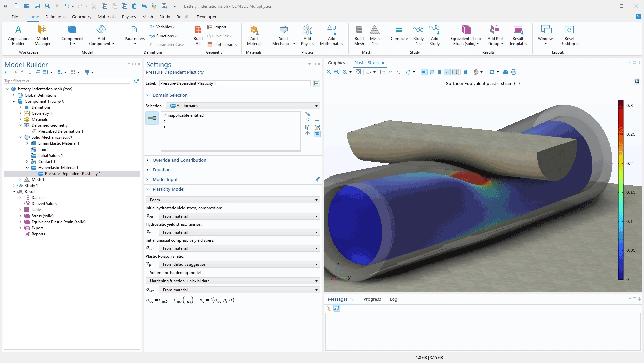Click the Print graphics icon
This screenshot has width=644, height=363.
[x=514, y=72]
